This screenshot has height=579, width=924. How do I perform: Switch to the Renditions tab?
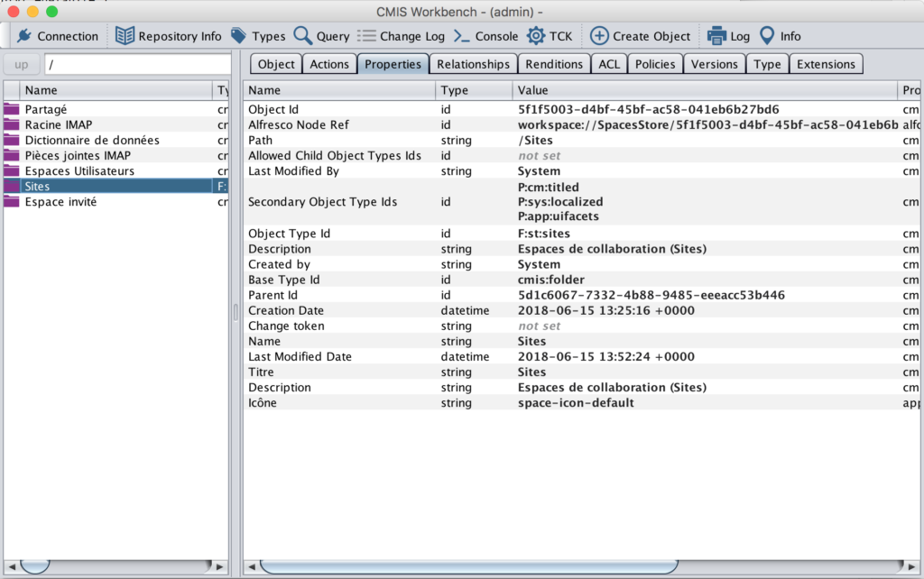pos(554,64)
